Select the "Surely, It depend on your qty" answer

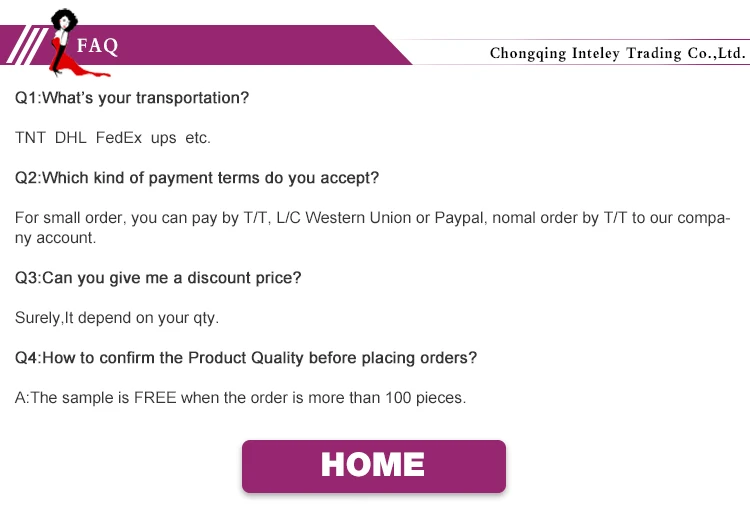coord(117,318)
